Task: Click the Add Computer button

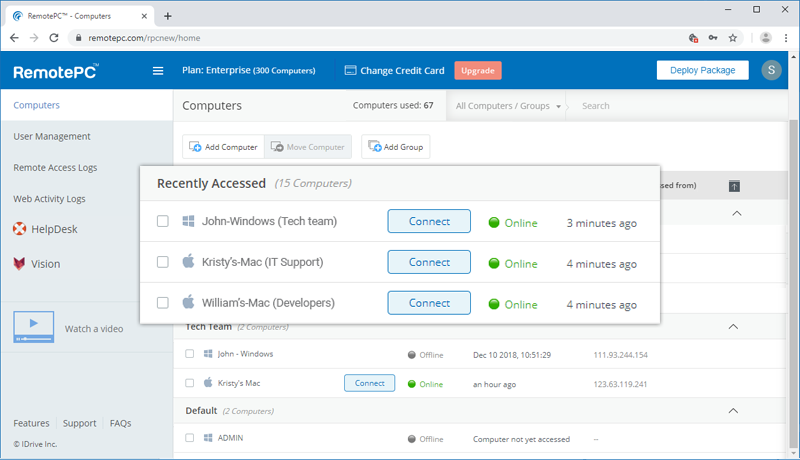Action: [x=223, y=147]
